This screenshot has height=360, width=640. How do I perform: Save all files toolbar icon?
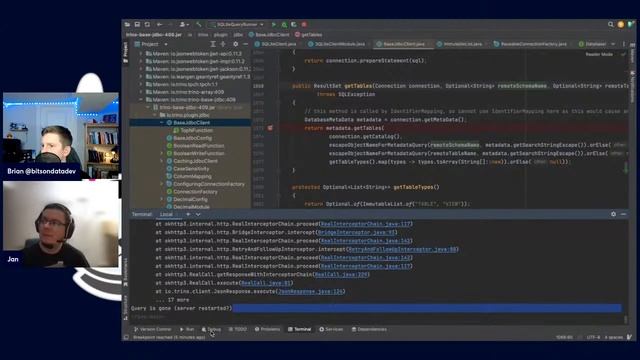(138, 24)
